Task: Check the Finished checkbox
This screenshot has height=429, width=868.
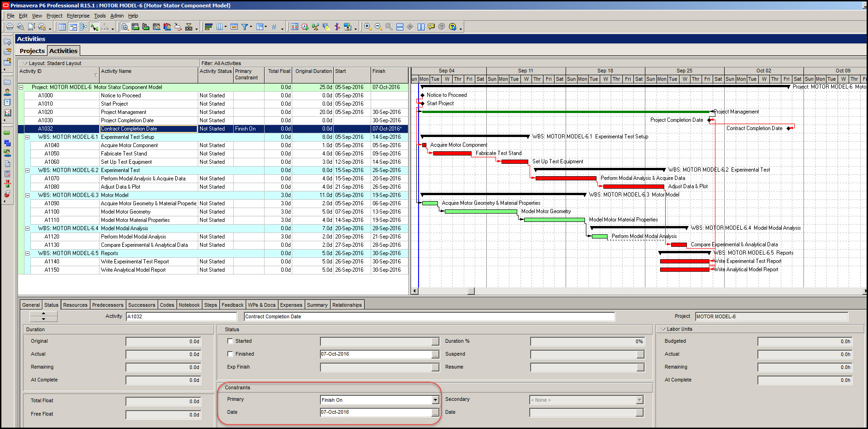Action: click(x=230, y=354)
